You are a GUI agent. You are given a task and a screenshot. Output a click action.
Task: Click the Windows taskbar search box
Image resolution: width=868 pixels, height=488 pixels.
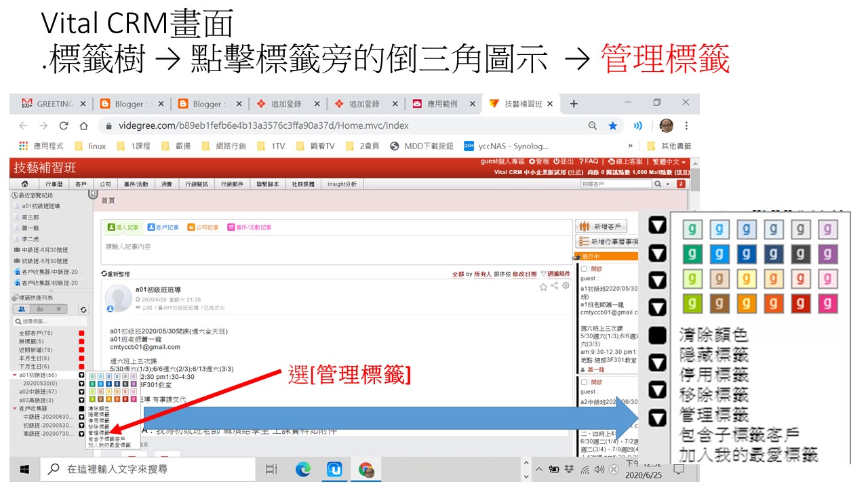[147, 469]
